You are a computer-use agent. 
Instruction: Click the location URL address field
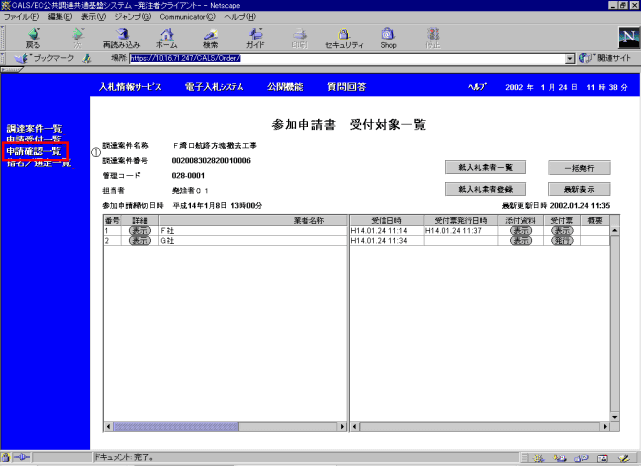[x=345, y=59]
